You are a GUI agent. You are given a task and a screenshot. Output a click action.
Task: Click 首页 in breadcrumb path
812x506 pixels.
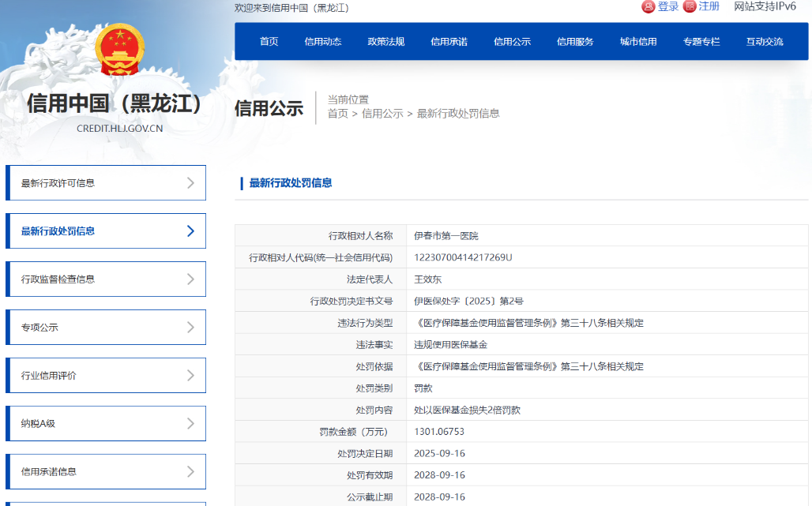(x=337, y=114)
